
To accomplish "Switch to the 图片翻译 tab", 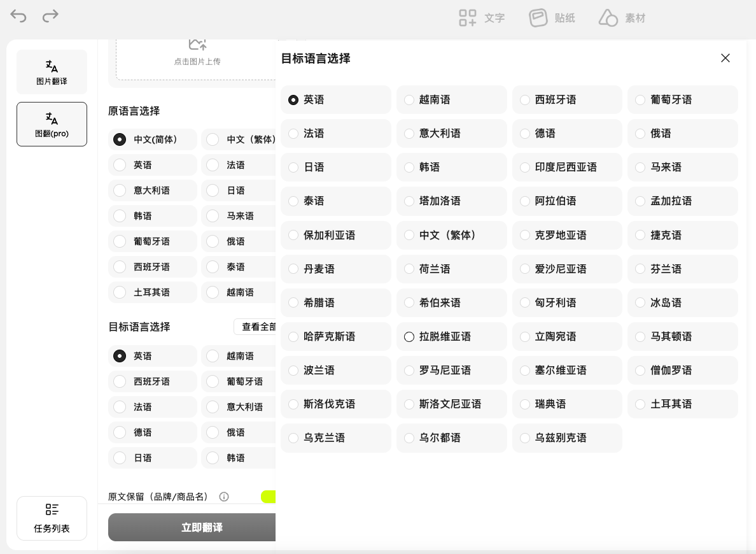I will tap(52, 72).
